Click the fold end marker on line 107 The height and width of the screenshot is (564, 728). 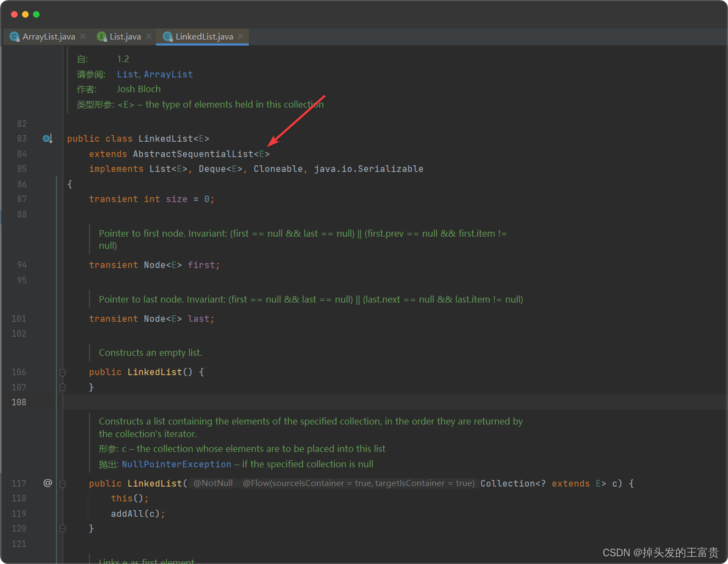tap(63, 387)
